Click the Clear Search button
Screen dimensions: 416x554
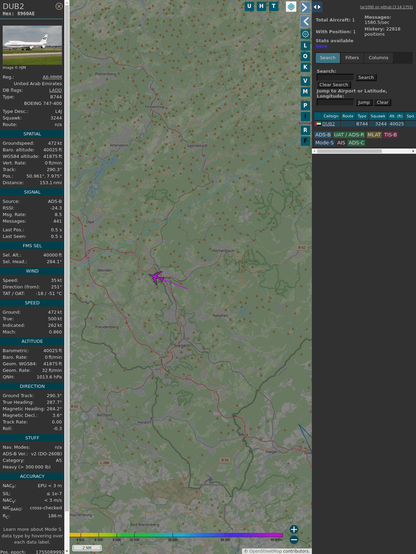point(334,85)
